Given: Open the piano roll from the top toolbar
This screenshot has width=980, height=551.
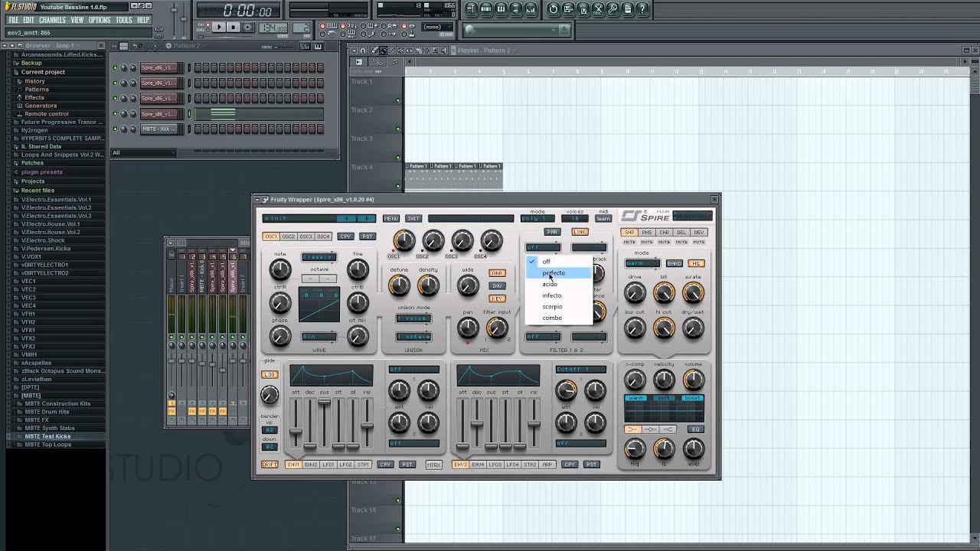Looking at the screenshot, I should (x=501, y=9).
